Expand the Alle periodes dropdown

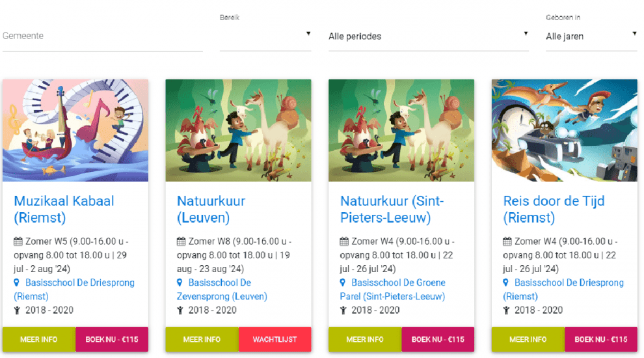pyautogui.click(x=429, y=36)
